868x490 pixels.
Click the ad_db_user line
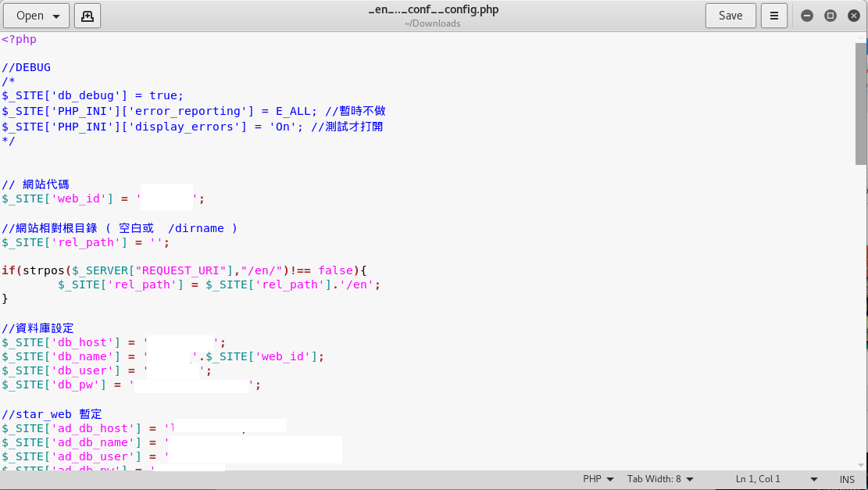172,456
